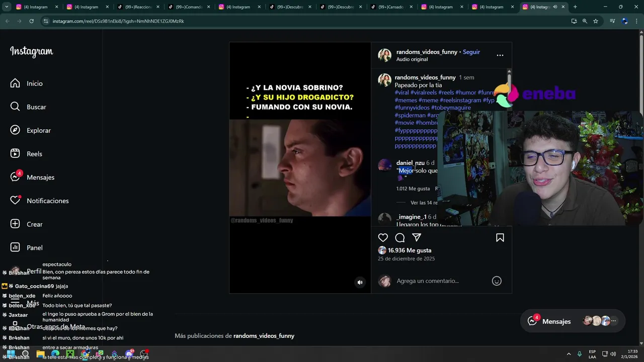This screenshot has width=644, height=362.
Task: Click the date 25 de diciembre de 2025
Action: [x=407, y=258]
